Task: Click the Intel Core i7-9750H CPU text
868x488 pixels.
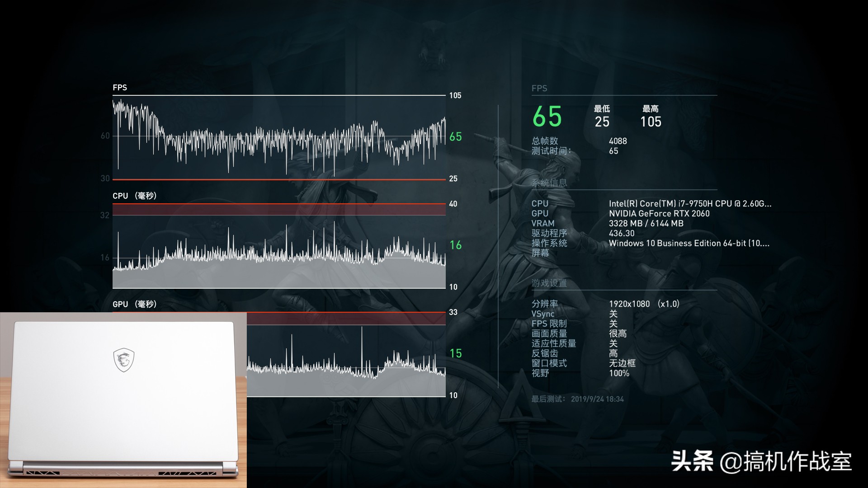Action: coord(689,204)
